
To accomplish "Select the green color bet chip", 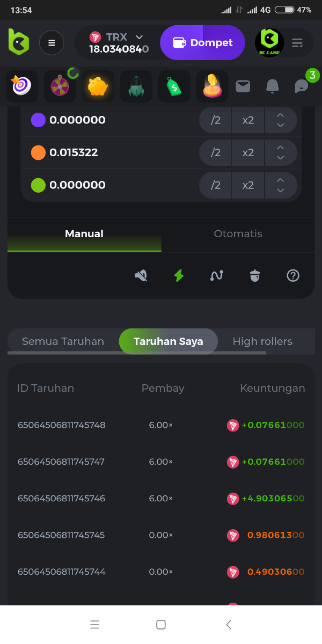I will point(38,185).
